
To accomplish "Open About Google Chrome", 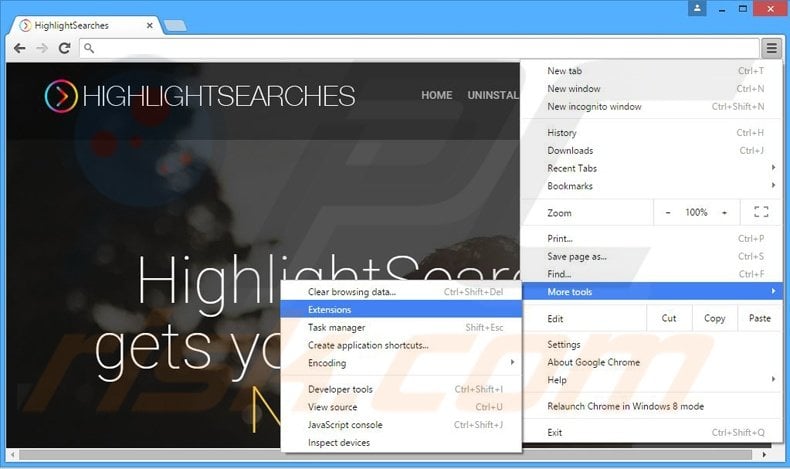I will click(x=652, y=362).
